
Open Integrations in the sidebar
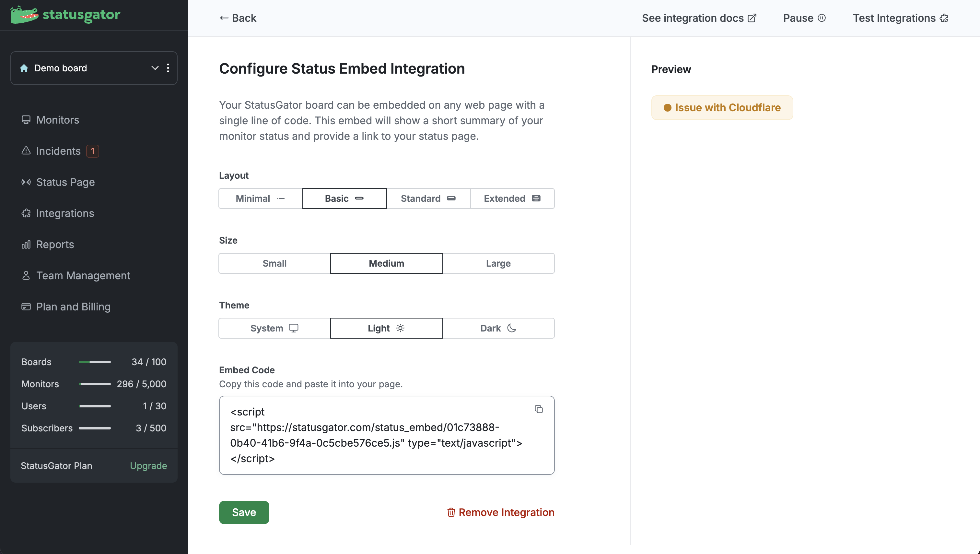tap(65, 213)
